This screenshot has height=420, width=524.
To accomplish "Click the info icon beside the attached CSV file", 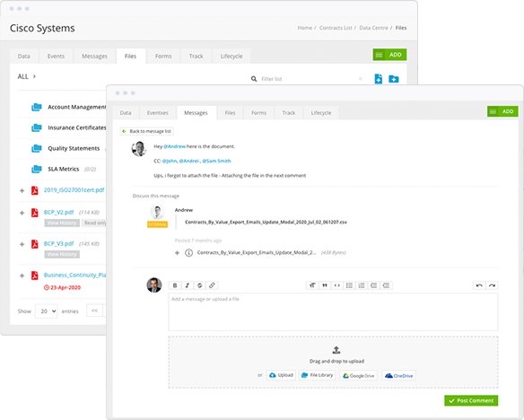I will click(188, 252).
